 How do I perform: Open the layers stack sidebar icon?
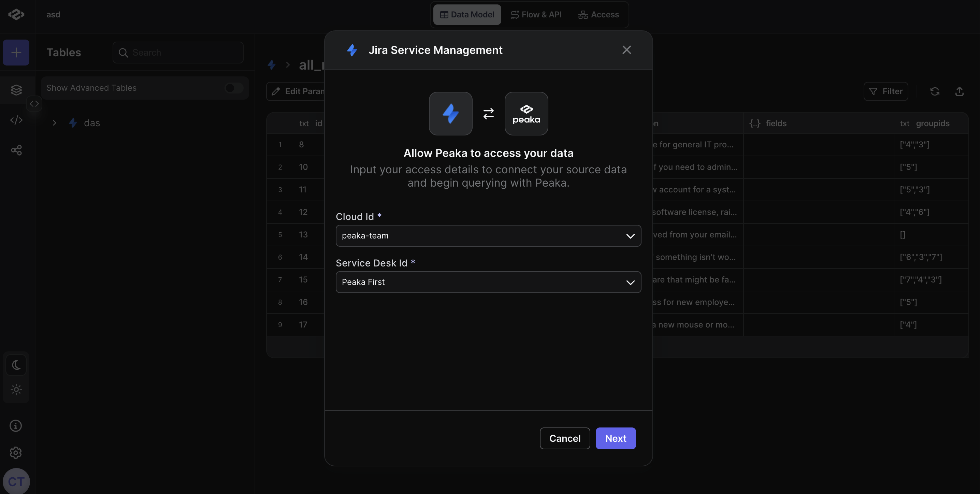click(16, 90)
